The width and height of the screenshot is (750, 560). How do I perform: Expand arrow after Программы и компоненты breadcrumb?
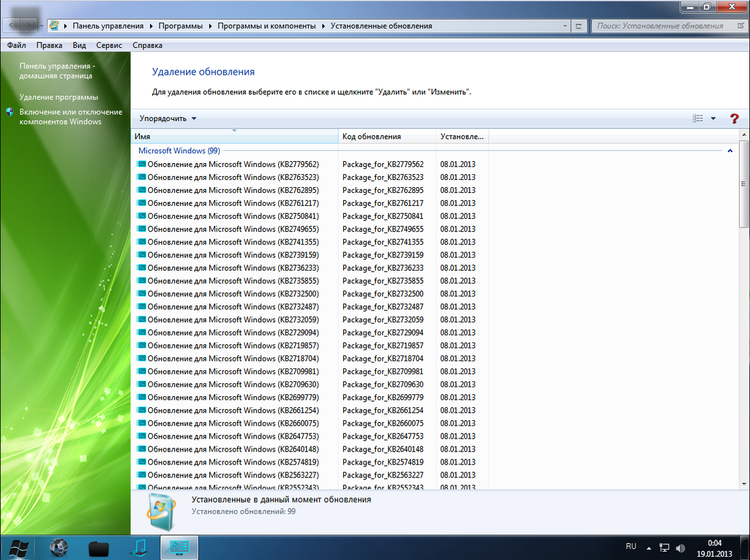point(324,26)
